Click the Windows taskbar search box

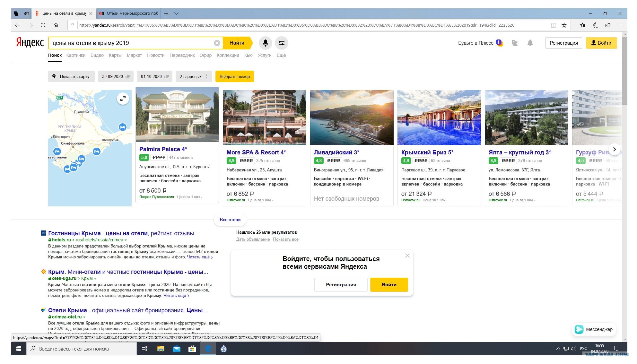[x=81, y=349]
